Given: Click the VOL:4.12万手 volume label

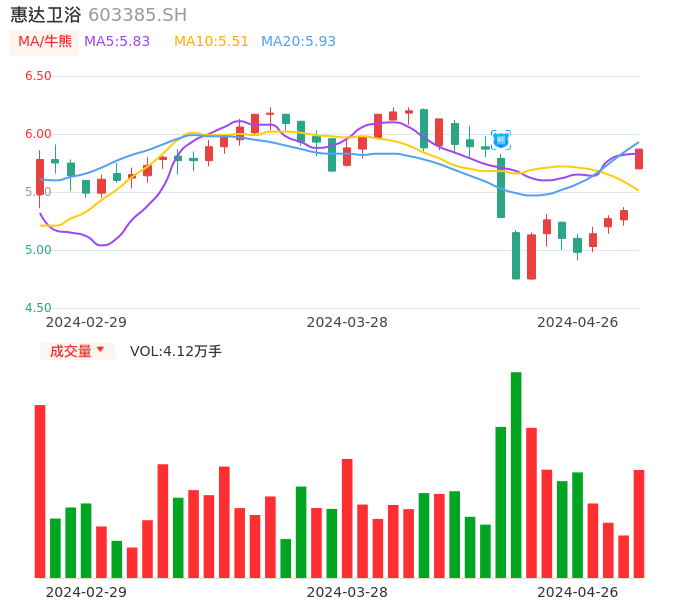Looking at the screenshot, I should pos(176,351).
